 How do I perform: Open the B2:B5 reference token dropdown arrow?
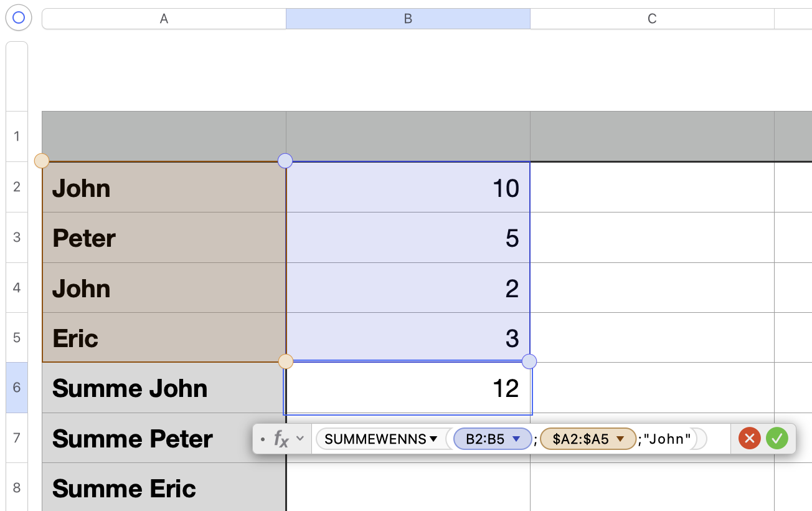[516, 439]
